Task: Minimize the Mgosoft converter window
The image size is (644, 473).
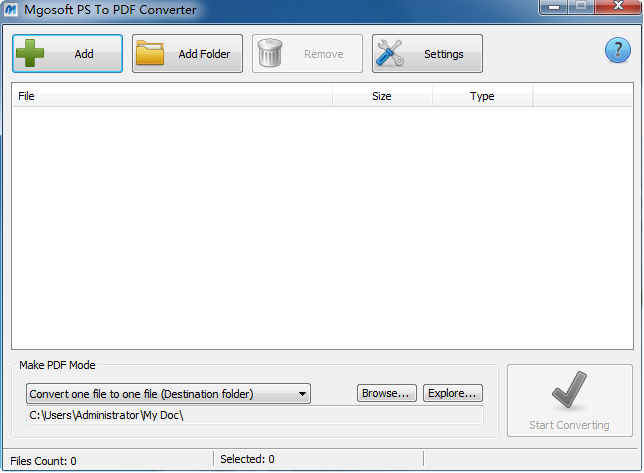Action: (554, 7)
